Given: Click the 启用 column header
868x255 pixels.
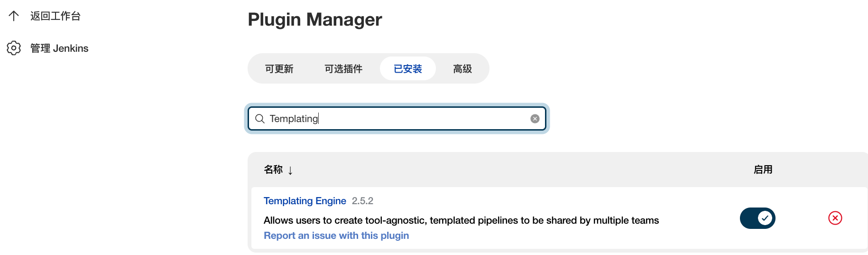Looking at the screenshot, I should (x=763, y=170).
